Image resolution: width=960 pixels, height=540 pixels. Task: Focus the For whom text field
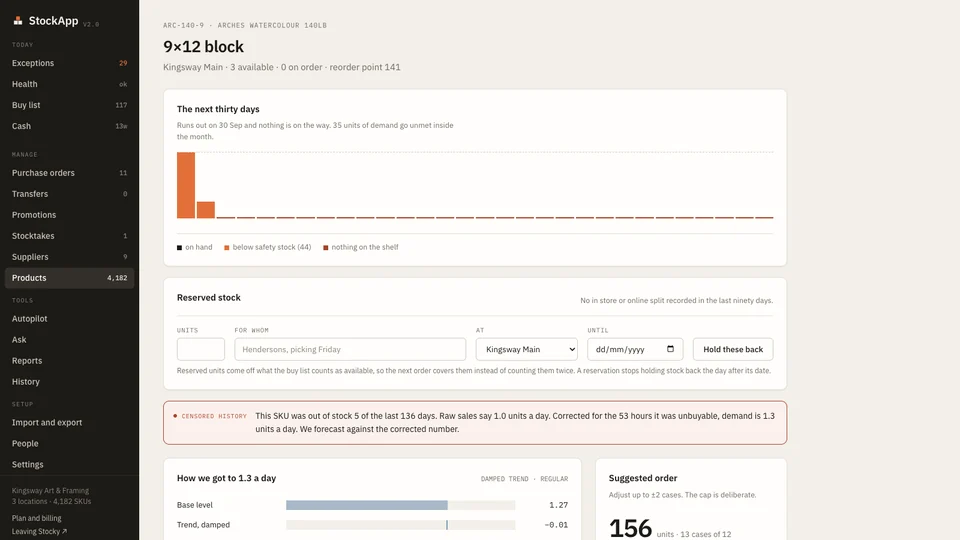(350, 349)
